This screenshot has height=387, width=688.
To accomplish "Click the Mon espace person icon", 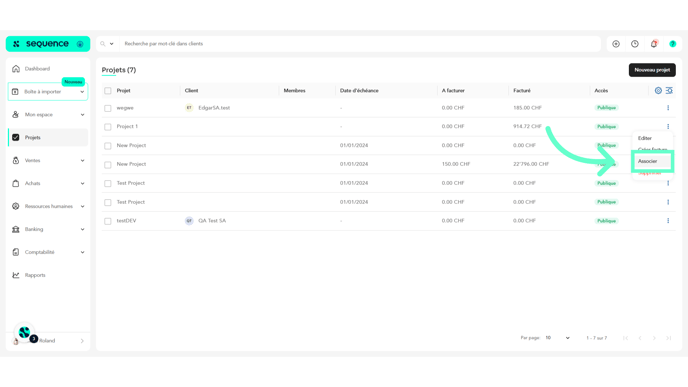I will [x=16, y=115].
